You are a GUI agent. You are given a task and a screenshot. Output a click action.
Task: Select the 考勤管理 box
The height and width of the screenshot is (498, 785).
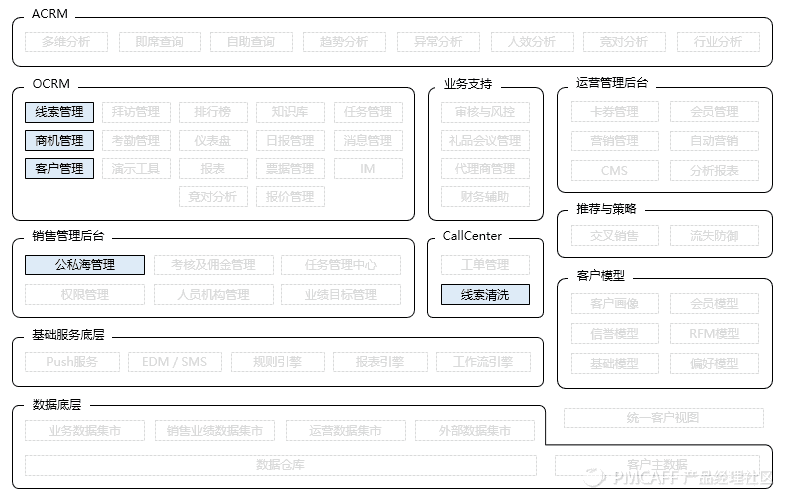click(136, 141)
